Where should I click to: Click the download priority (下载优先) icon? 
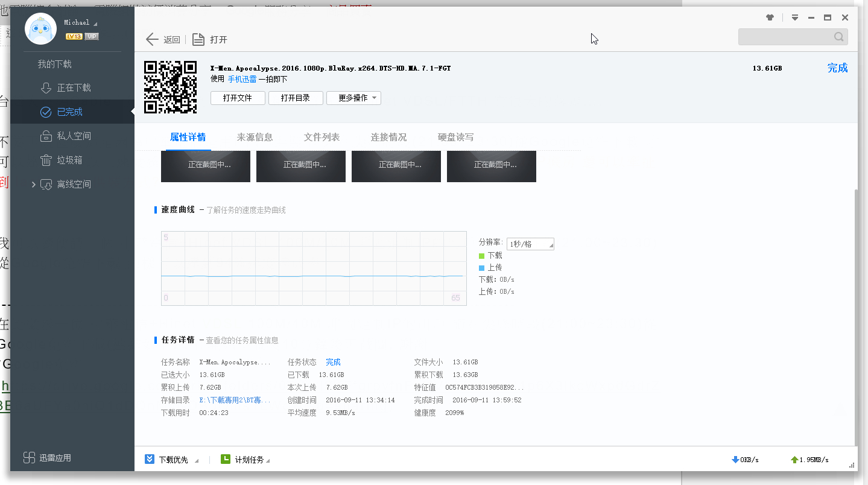(150, 459)
